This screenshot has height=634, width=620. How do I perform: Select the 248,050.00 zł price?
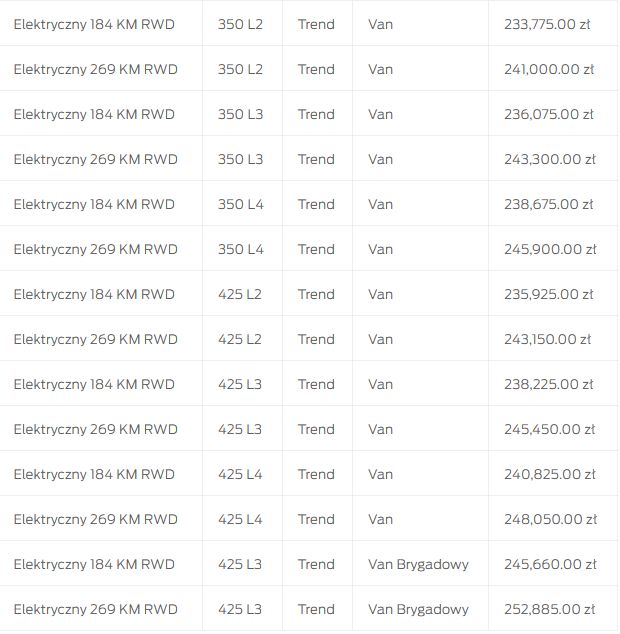click(549, 519)
